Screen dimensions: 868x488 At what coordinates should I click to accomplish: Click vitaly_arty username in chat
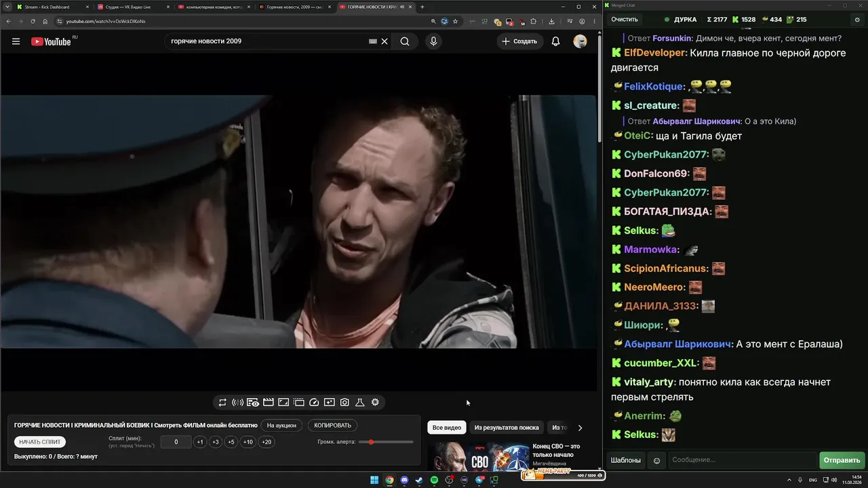[x=650, y=382]
